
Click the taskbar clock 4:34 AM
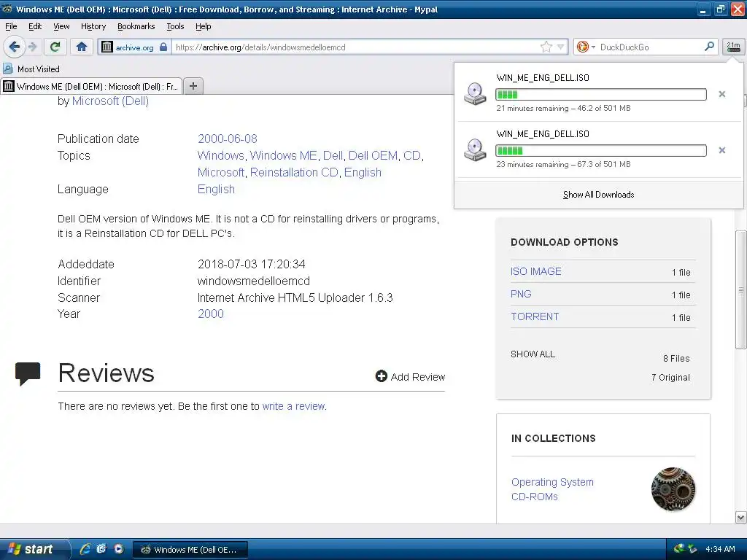720,549
